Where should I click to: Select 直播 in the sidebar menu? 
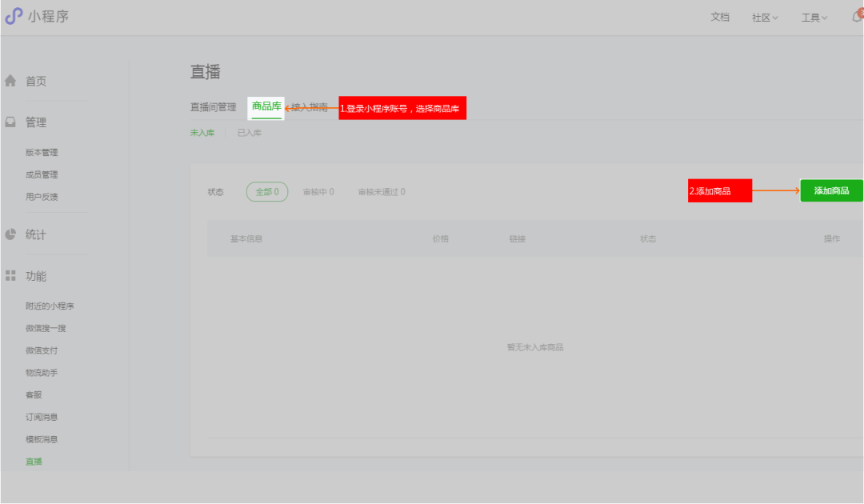[34, 461]
